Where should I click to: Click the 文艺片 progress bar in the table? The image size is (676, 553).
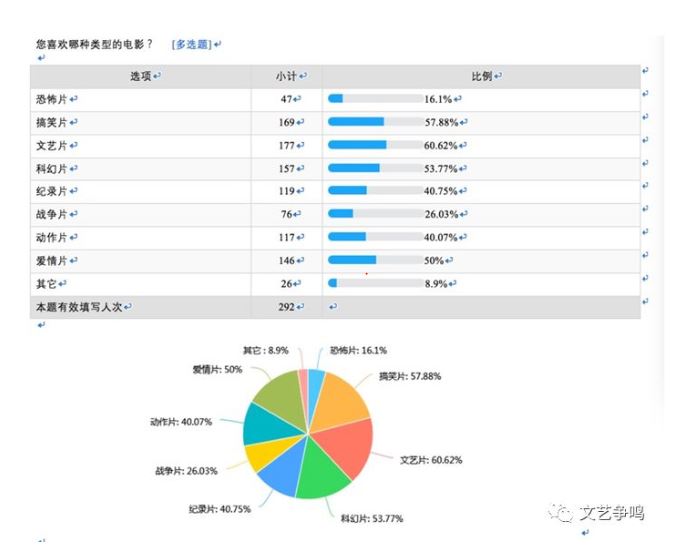pyautogui.click(x=375, y=145)
